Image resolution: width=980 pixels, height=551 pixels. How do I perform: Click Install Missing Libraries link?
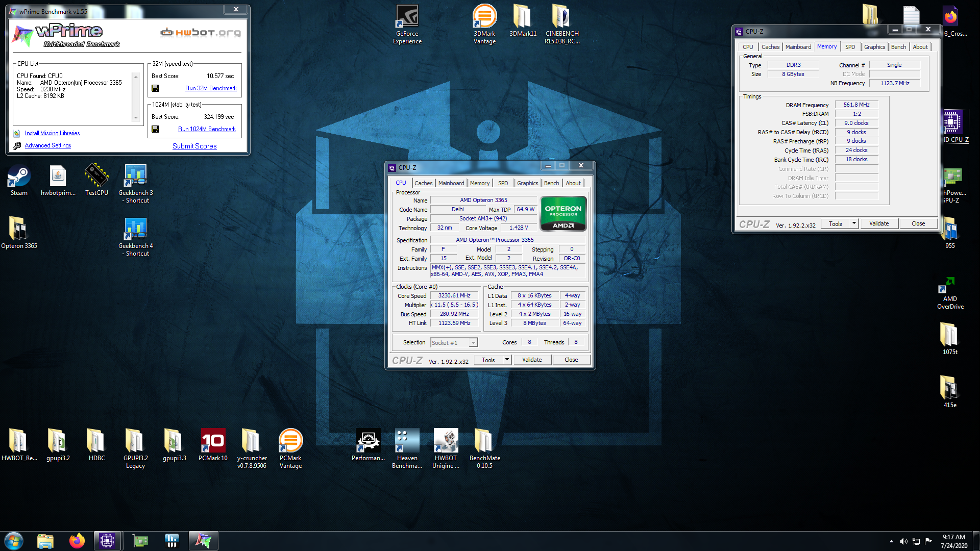coord(52,133)
